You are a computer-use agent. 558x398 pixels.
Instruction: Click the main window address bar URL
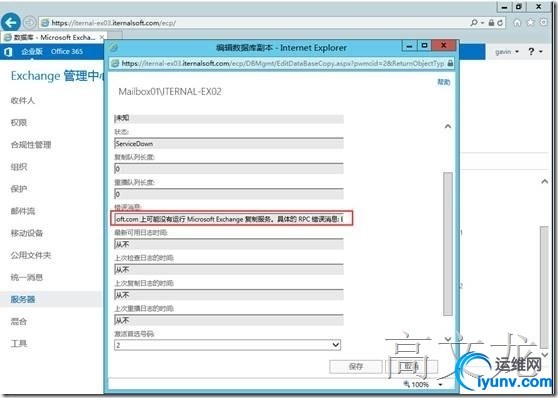pyautogui.click(x=113, y=23)
